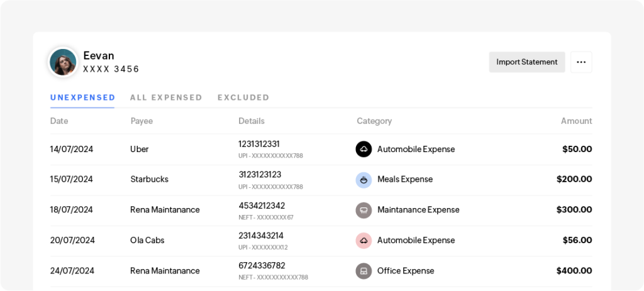Open the Uber transaction row
Screen dimensions: 644x291
coord(139,150)
